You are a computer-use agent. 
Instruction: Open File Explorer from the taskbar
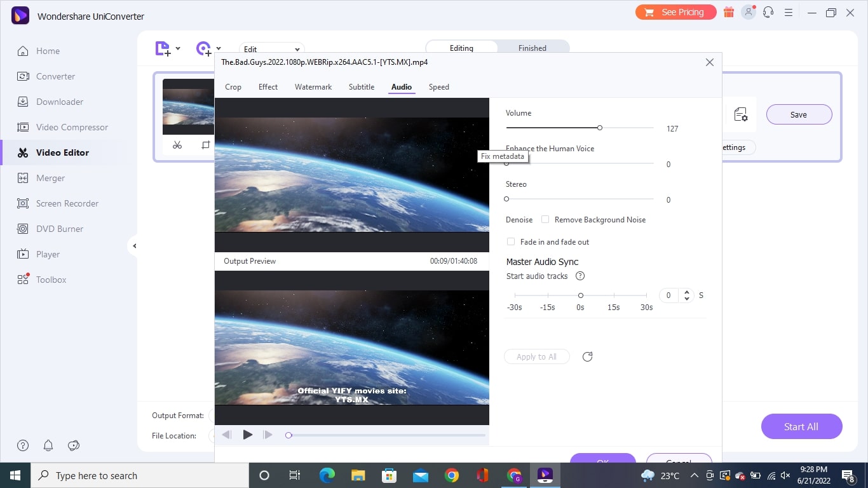point(358,475)
